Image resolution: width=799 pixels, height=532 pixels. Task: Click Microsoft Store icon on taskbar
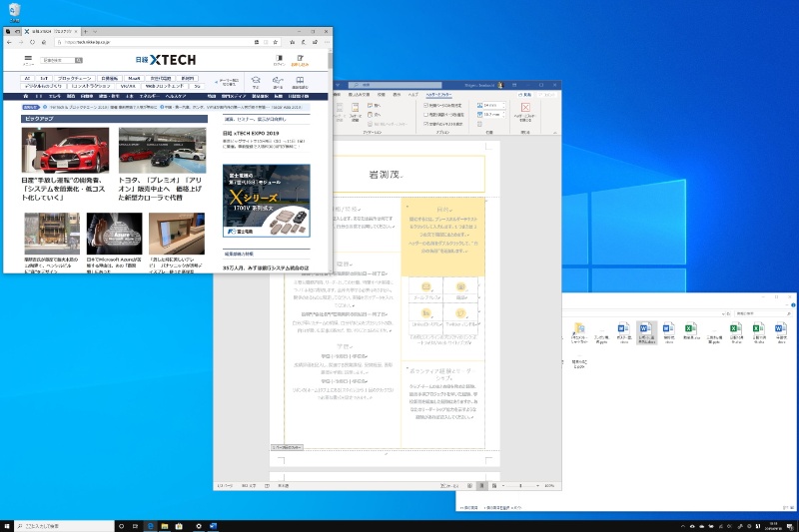pyautogui.click(x=179, y=526)
